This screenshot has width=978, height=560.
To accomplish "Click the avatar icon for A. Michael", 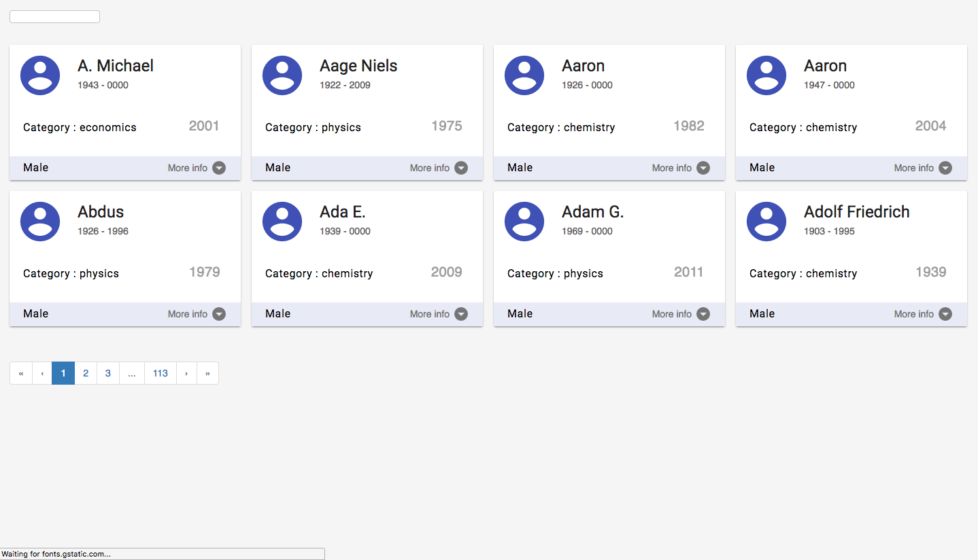I will 40,75.
